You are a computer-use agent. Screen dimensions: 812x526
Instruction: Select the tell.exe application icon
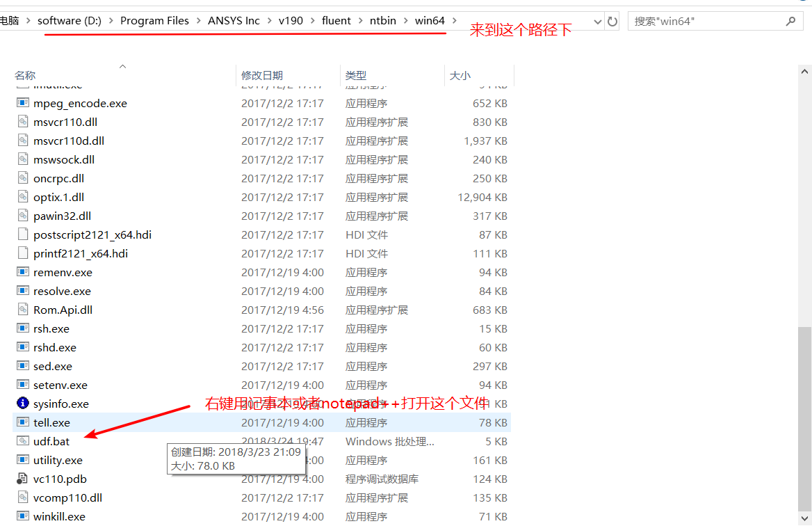(x=22, y=422)
